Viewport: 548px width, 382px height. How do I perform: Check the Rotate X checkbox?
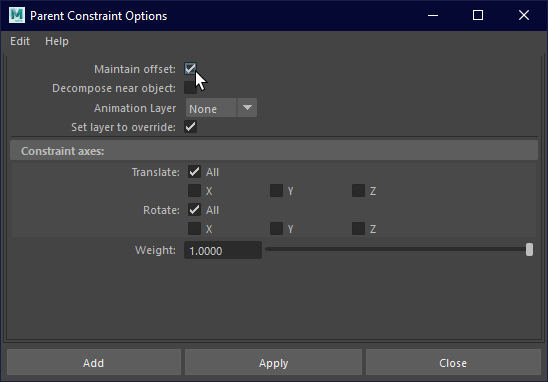click(x=194, y=229)
